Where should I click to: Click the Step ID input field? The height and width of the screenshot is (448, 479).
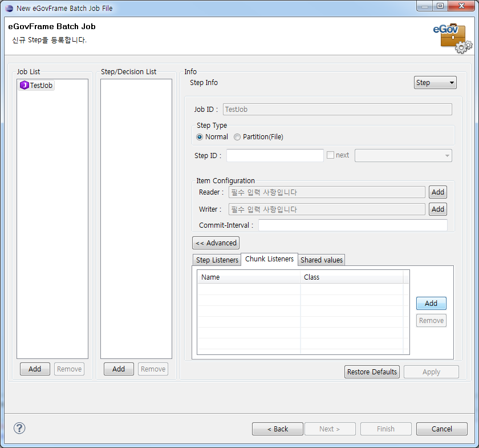275,156
